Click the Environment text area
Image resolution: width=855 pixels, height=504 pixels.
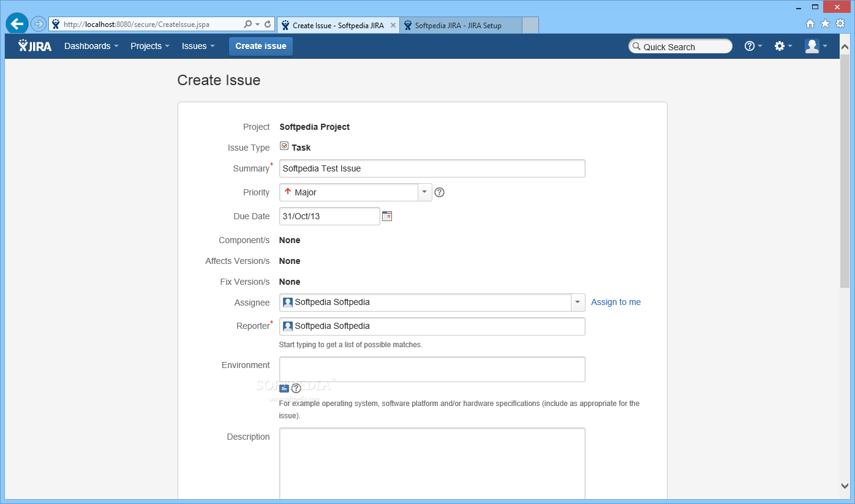pyautogui.click(x=432, y=369)
